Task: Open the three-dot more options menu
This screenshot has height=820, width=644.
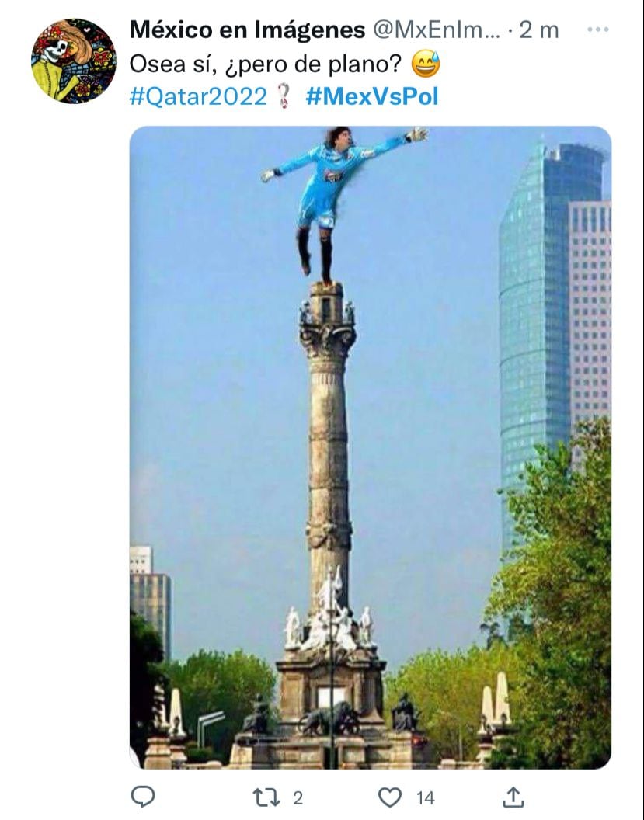Action: tap(598, 30)
